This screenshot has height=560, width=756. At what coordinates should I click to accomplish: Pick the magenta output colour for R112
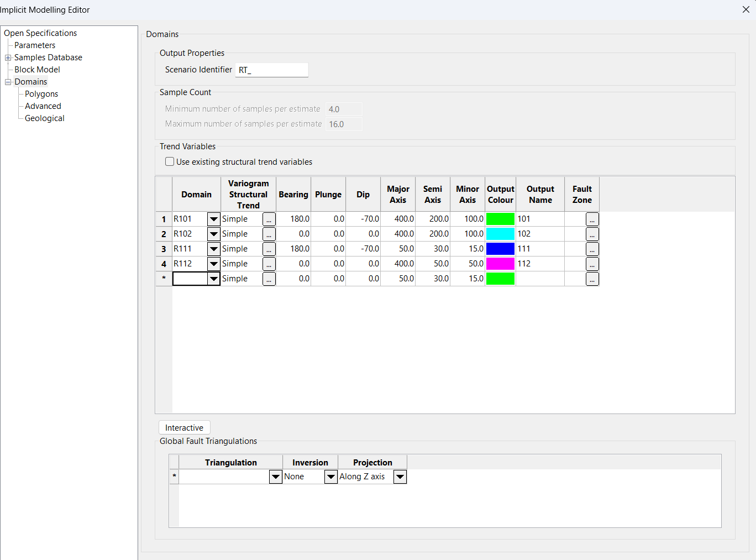[x=501, y=264]
